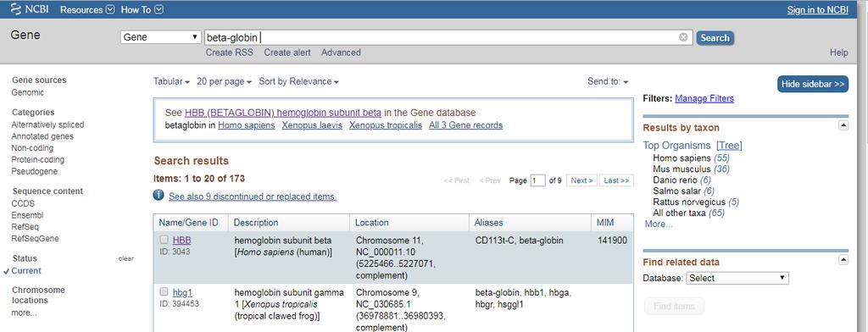This screenshot has width=868, height=332.
Task: Open the 20 per page dropdown
Action: click(224, 81)
